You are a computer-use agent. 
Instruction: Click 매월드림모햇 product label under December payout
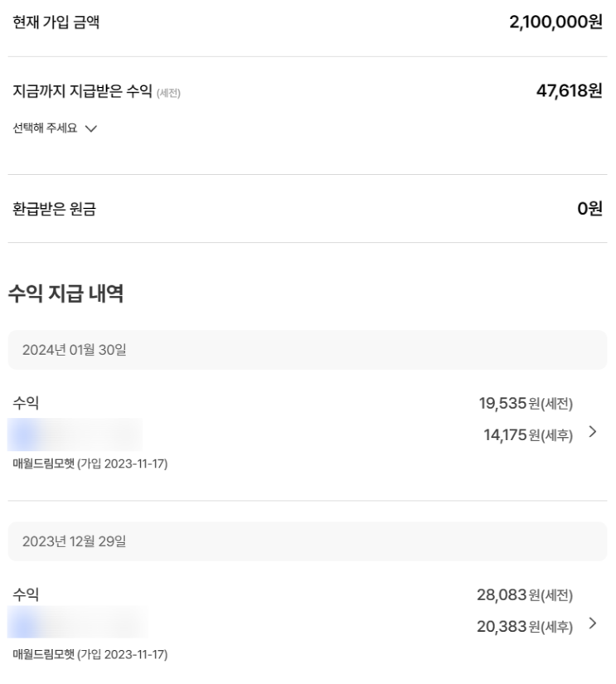click(90, 655)
